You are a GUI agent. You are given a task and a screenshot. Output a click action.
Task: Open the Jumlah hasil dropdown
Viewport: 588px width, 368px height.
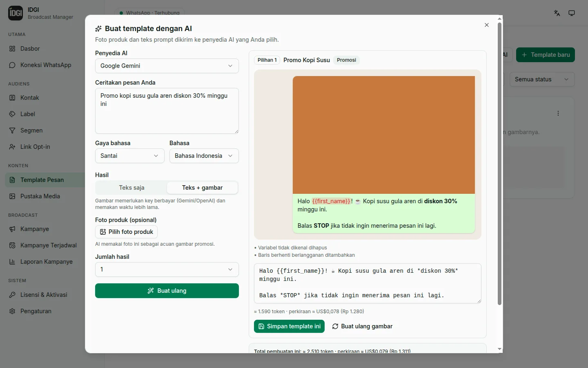[167, 269]
